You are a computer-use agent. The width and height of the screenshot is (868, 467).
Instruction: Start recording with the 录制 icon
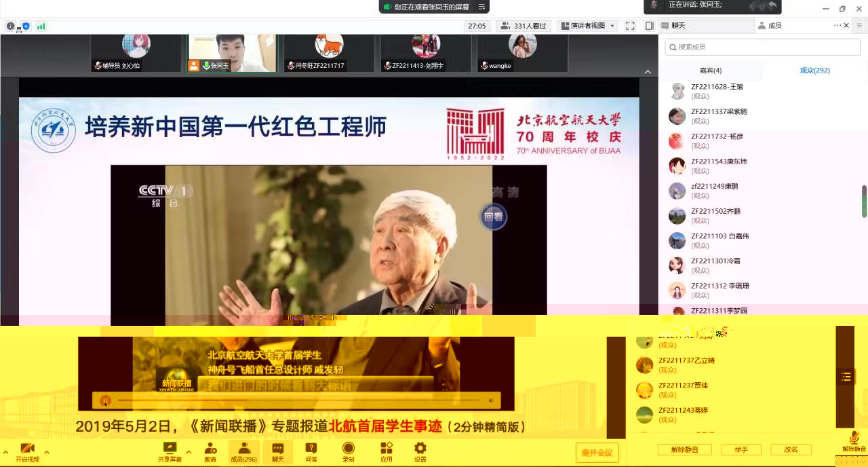coord(348,453)
